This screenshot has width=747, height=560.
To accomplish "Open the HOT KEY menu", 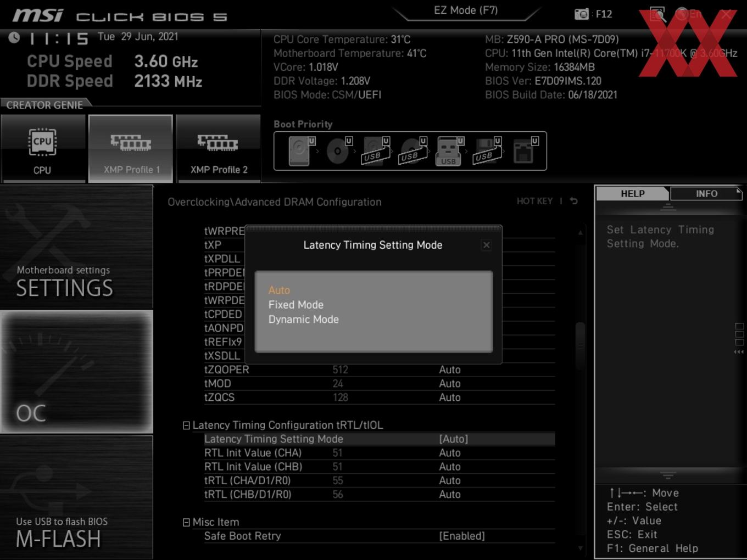I will [534, 201].
